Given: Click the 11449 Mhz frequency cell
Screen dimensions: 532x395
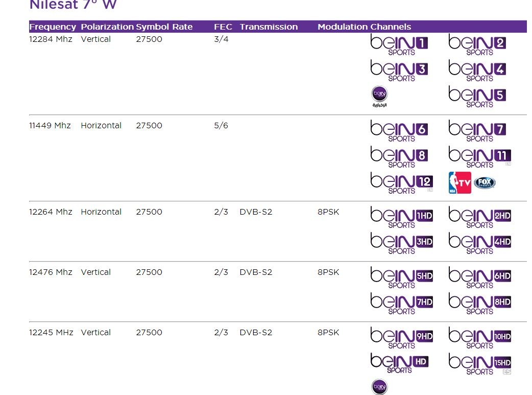Looking at the screenshot, I should point(50,125).
